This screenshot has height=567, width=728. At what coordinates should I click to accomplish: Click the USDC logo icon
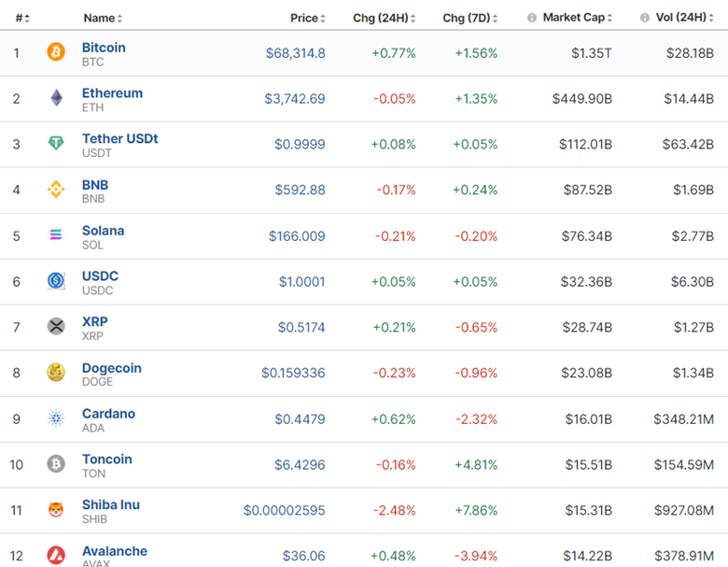(x=56, y=280)
